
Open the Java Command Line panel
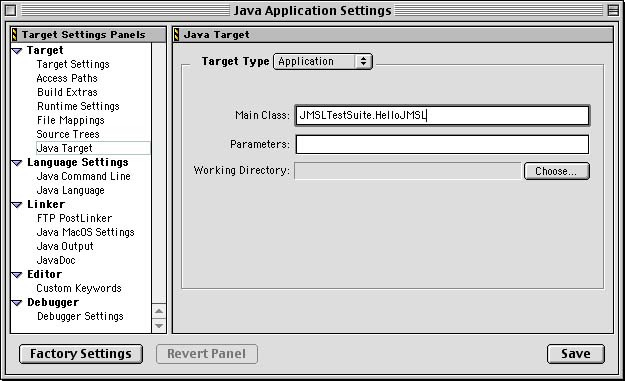point(83,176)
